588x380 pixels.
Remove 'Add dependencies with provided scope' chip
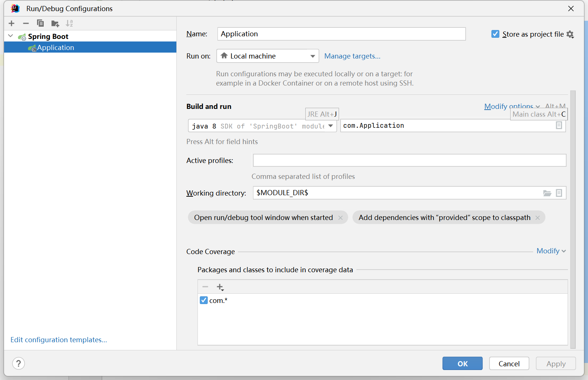538,218
